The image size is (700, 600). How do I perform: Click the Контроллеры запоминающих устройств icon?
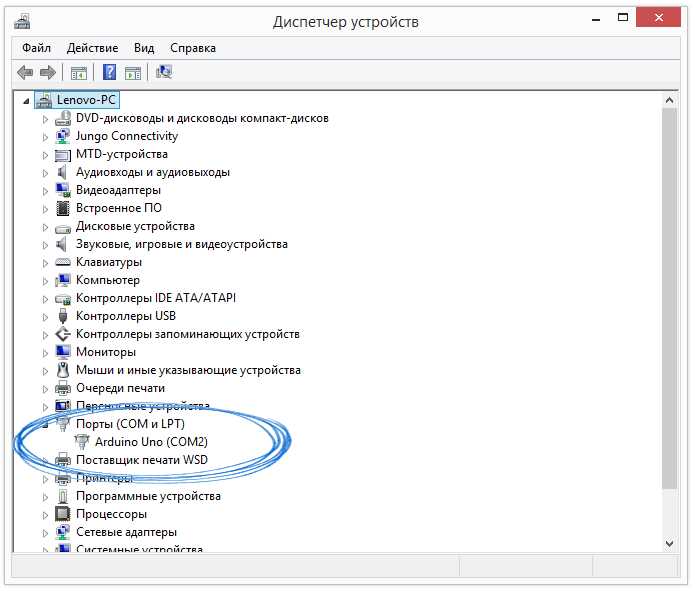point(62,334)
